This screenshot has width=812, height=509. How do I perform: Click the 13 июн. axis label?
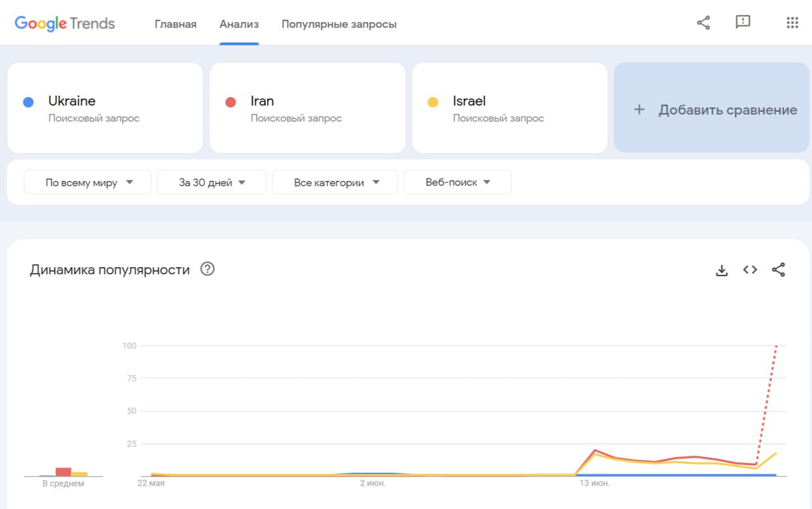(x=594, y=483)
